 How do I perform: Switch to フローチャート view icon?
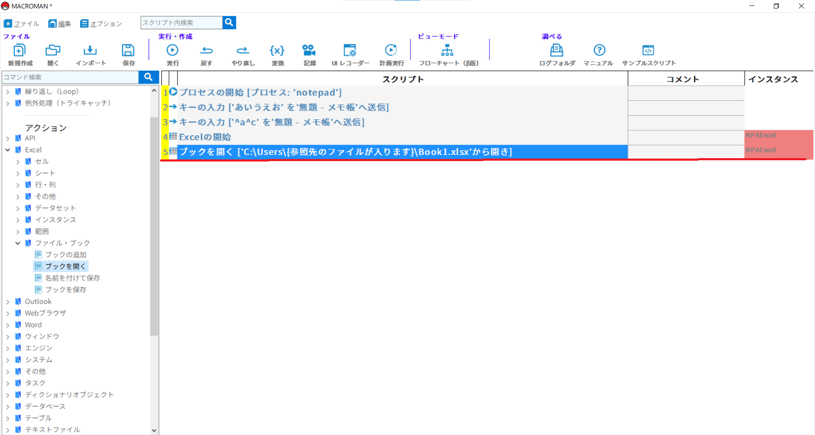(x=447, y=50)
